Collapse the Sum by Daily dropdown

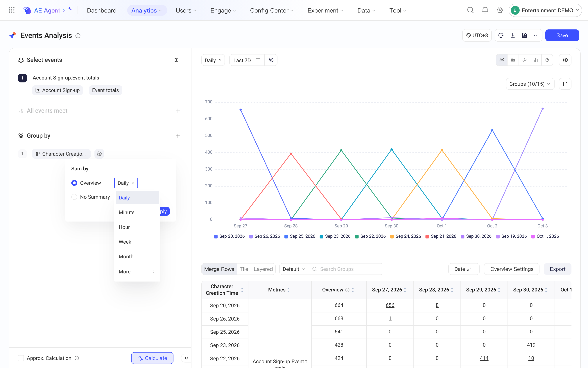click(x=126, y=183)
